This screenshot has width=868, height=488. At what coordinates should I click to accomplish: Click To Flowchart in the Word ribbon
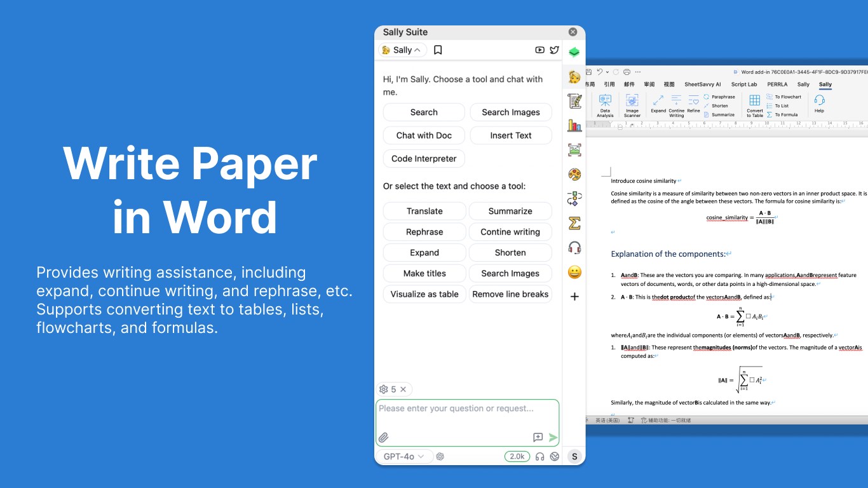pyautogui.click(x=784, y=97)
